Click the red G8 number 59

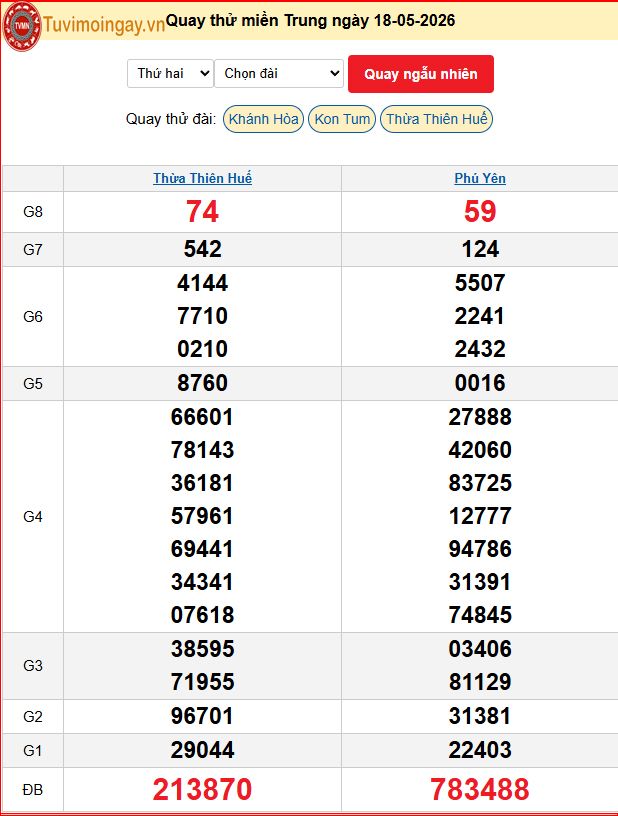(x=480, y=212)
